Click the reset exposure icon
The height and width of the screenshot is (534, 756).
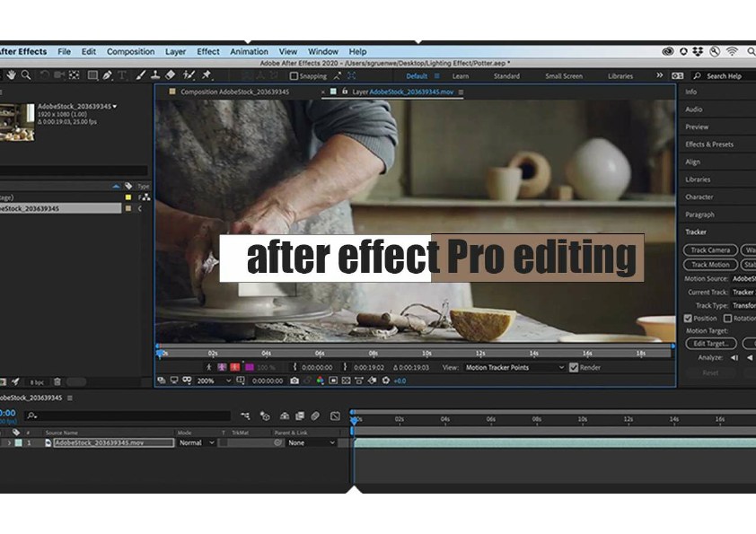point(386,381)
